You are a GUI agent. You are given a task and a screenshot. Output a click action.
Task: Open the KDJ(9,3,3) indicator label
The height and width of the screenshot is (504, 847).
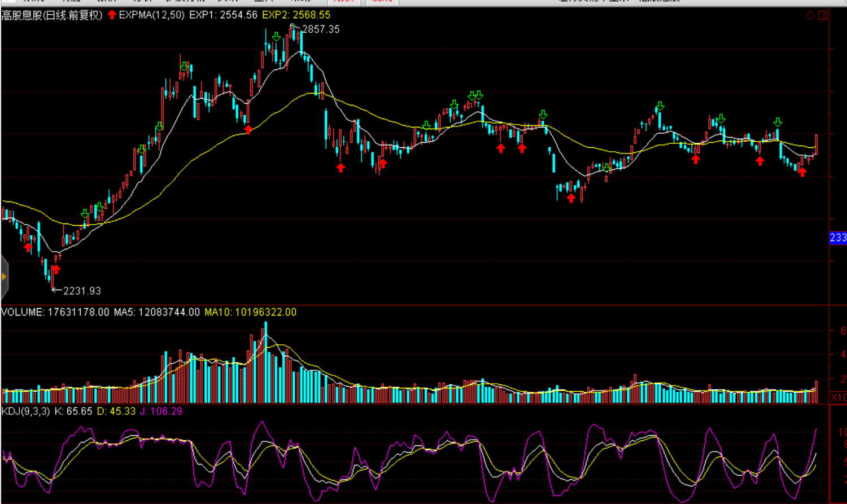click(x=26, y=411)
